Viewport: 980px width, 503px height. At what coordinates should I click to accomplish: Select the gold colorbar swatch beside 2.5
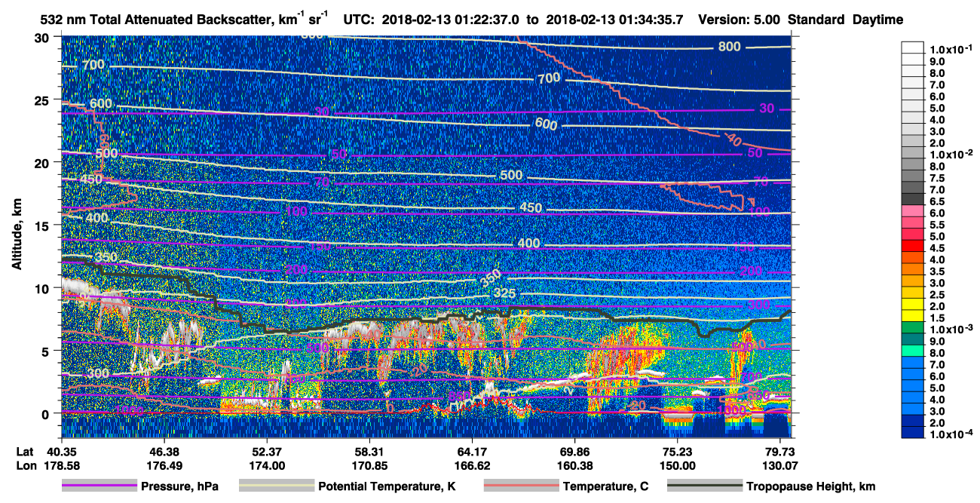[913, 293]
